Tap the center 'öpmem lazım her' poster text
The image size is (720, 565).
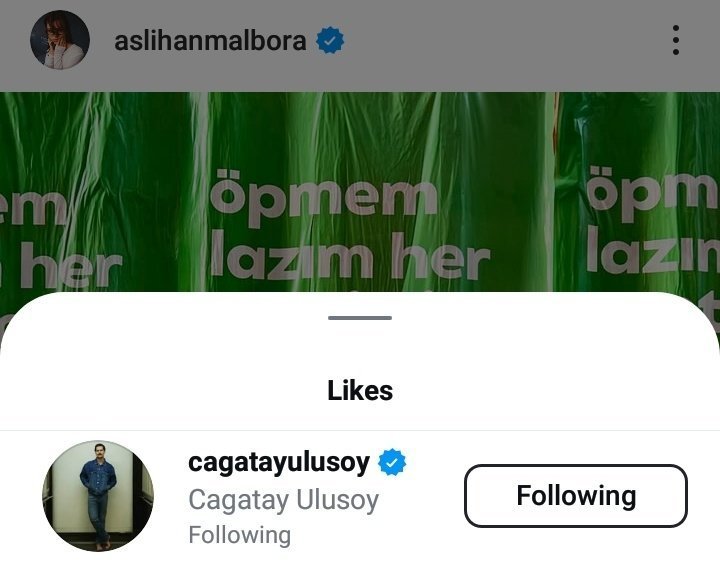(x=350, y=225)
